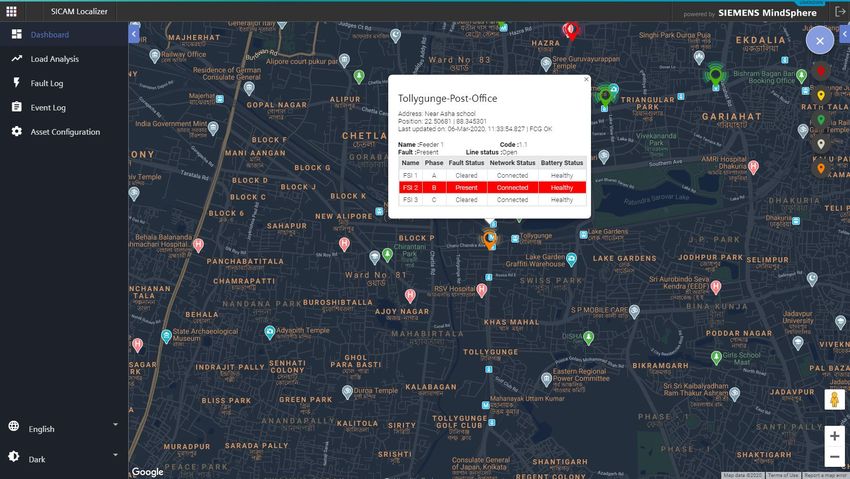This screenshot has width=850, height=479.
Task: Click the Dashboard grid icon
Action: pos(17,34)
